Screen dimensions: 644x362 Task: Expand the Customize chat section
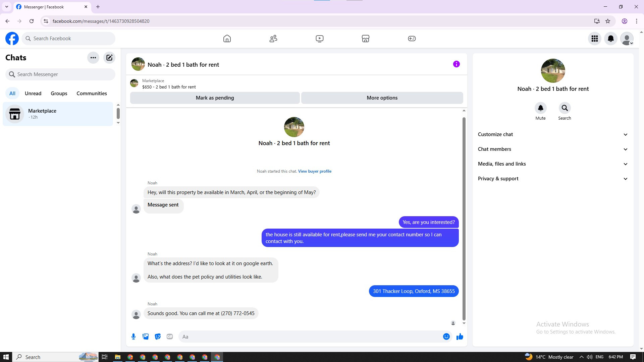[x=552, y=134]
